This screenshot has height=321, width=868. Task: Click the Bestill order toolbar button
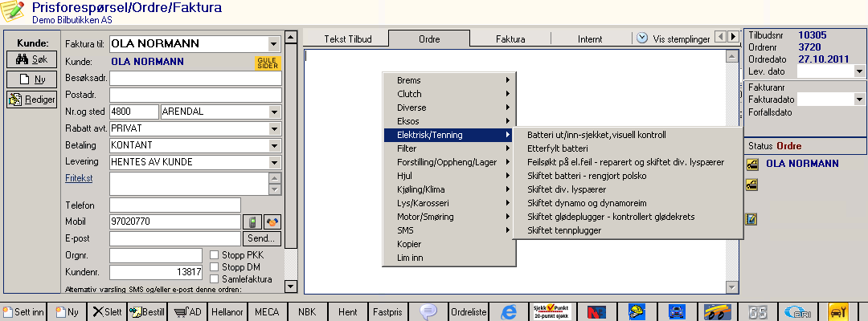tap(147, 312)
